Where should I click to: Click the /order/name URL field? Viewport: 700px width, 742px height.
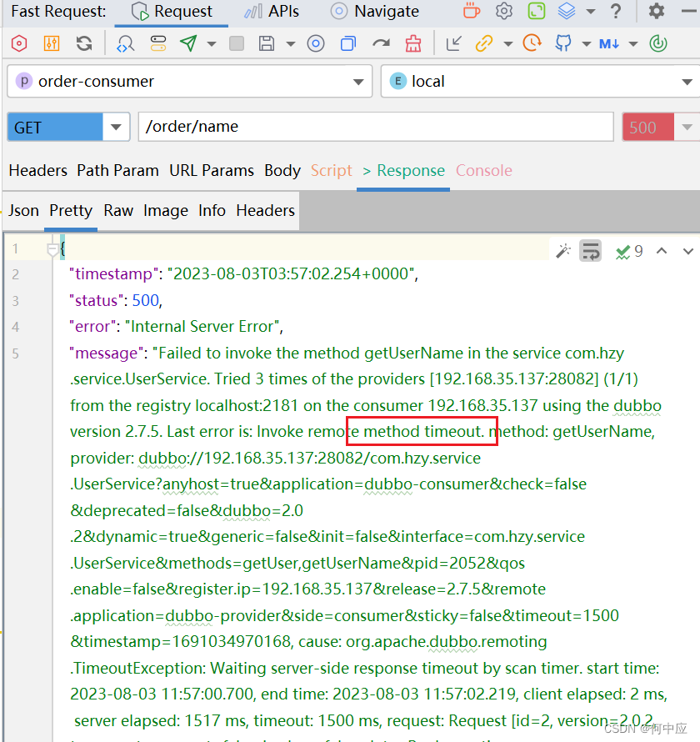tap(376, 127)
